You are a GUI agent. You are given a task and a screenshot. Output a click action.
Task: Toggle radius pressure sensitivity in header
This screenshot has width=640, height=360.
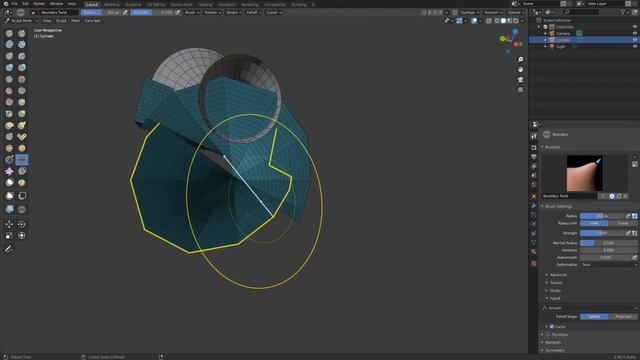pos(125,12)
